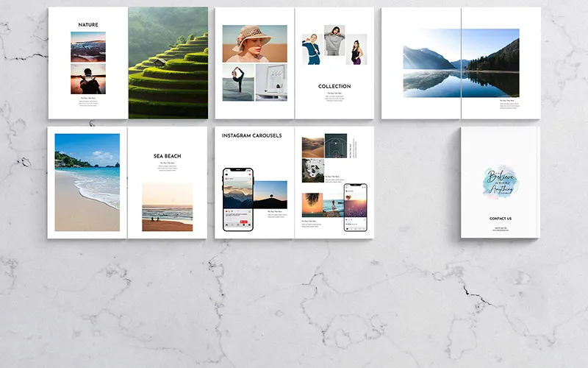The height and width of the screenshot is (368, 588).
Task: Select the yoga pose photo
Action: click(238, 82)
